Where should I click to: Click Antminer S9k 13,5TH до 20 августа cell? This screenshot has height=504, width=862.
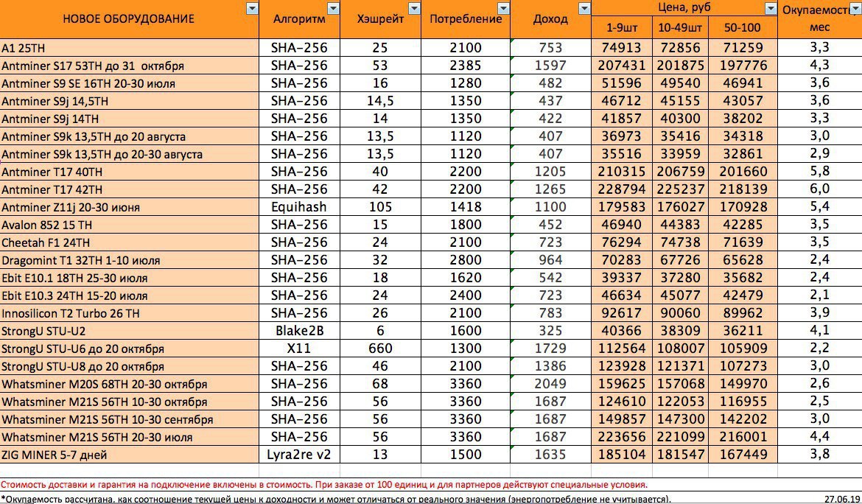click(129, 136)
